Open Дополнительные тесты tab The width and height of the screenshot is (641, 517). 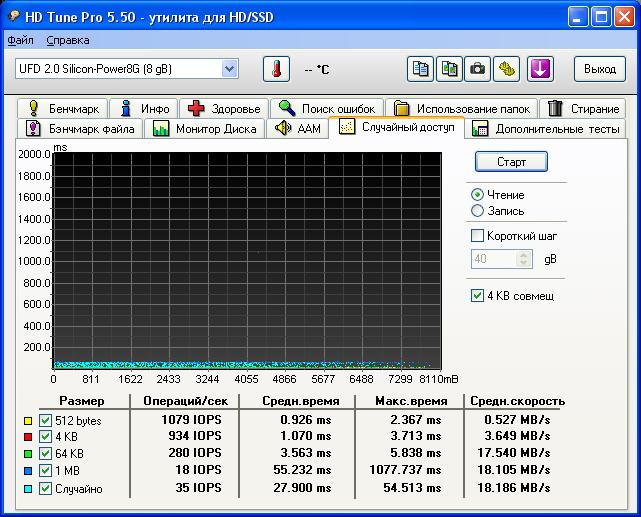pos(545,129)
